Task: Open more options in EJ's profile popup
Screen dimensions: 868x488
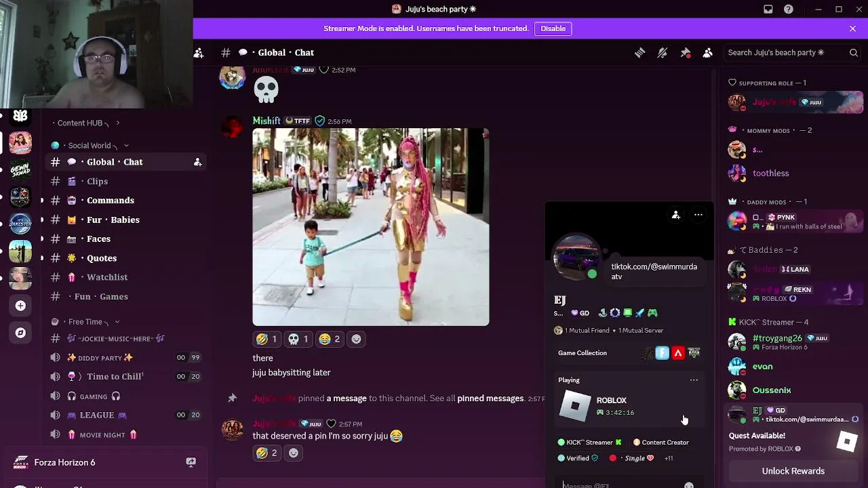Action: (698, 216)
